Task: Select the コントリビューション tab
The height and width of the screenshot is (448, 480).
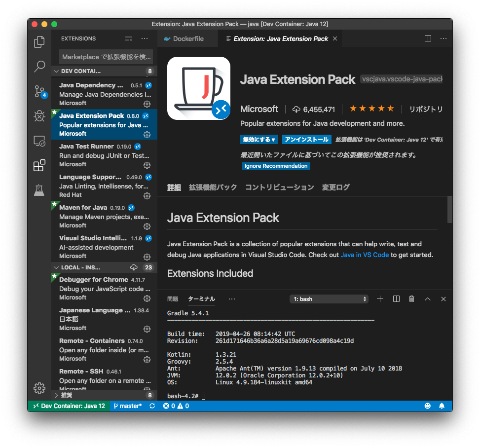Action: pos(280,187)
